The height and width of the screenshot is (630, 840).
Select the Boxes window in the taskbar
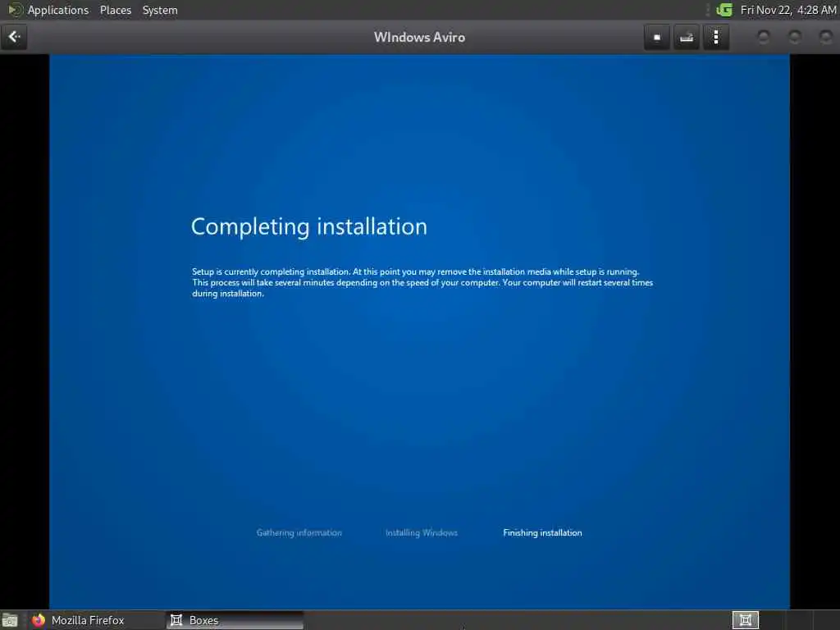[235, 620]
